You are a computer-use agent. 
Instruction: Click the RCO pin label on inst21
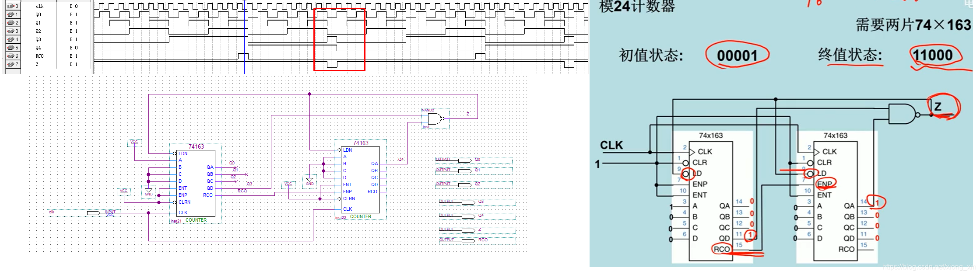point(208,195)
